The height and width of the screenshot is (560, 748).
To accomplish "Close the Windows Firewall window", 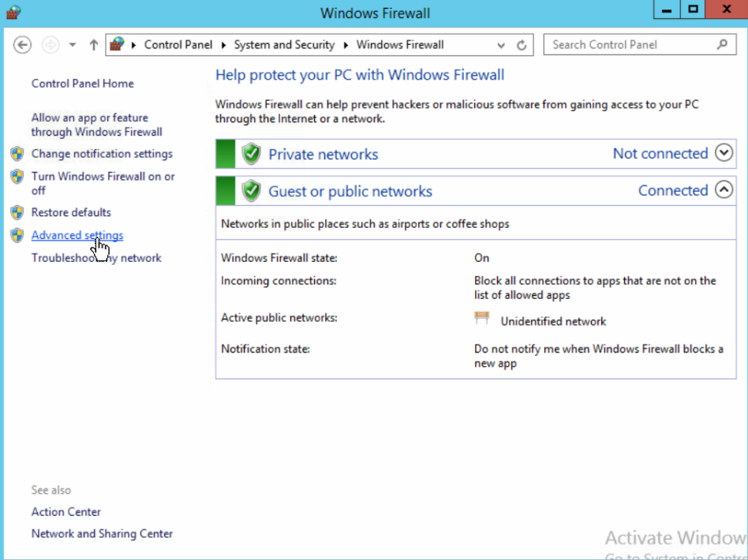I will [x=727, y=9].
